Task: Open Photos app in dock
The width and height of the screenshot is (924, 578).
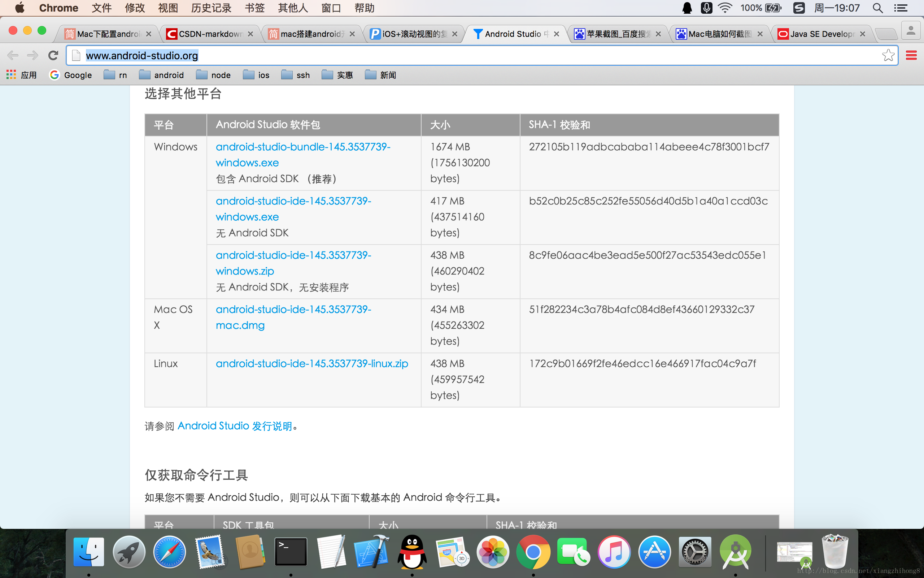Action: (x=493, y=552)
